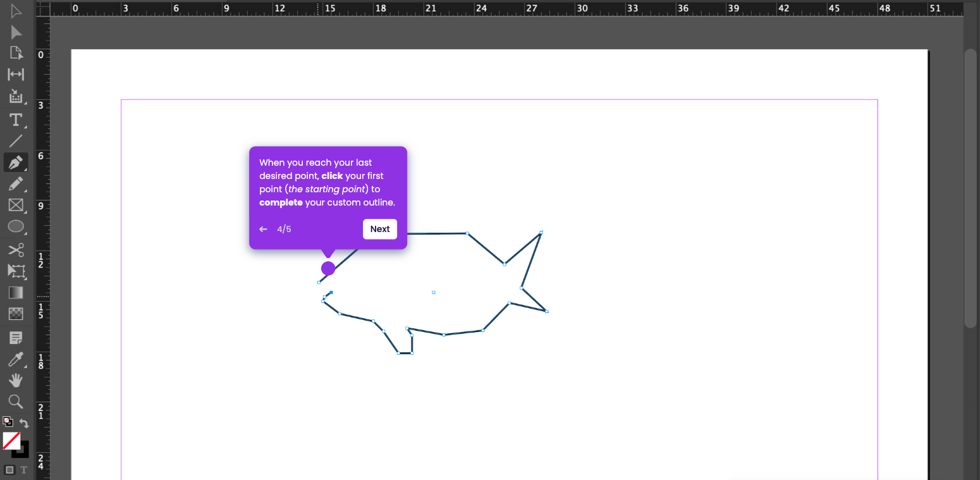Select the Selection tool arrow

pos(16,11)
